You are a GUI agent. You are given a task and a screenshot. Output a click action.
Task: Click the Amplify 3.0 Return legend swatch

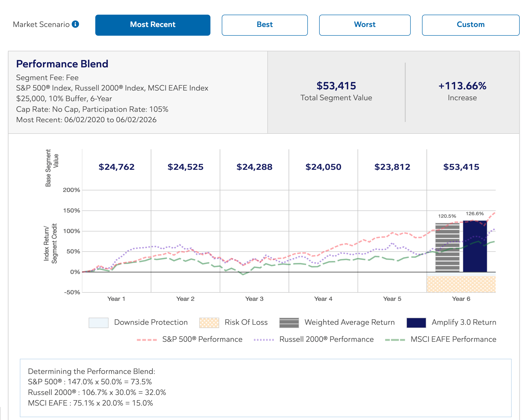click(416, 323)
